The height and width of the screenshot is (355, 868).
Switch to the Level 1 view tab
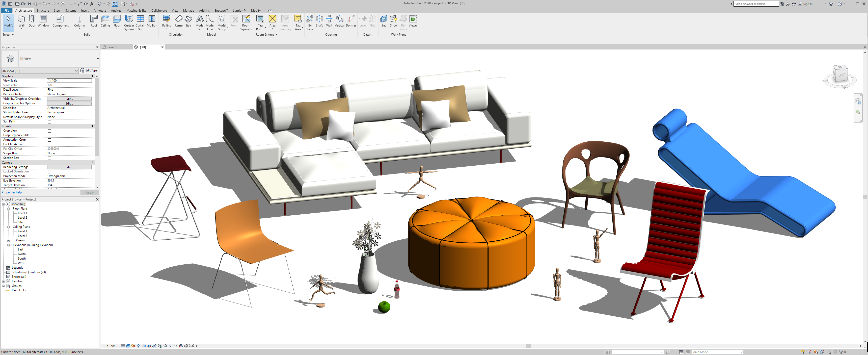pos(112,47)
